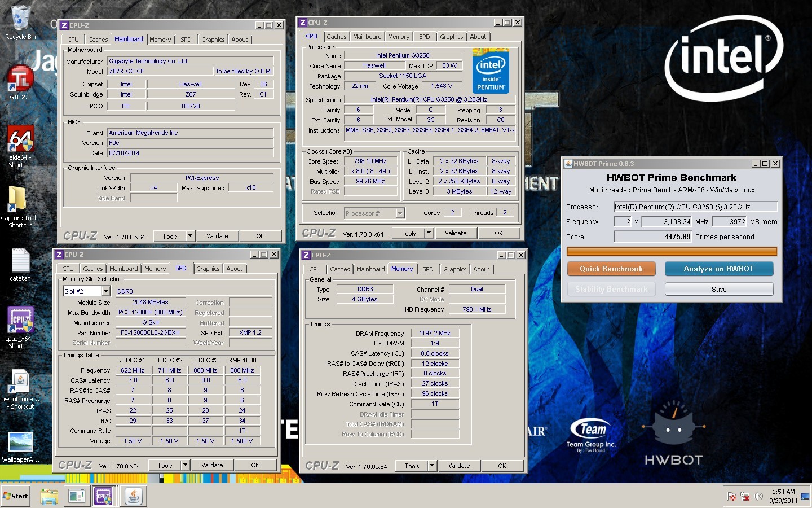
Task: Click Validate in the SPD window
Action: tap(212, 465)
